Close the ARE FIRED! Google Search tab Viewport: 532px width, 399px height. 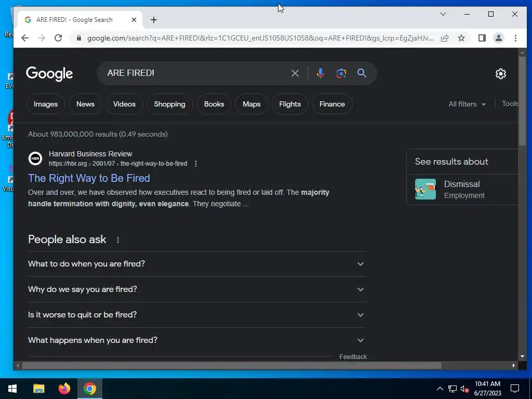pos(134,20)
